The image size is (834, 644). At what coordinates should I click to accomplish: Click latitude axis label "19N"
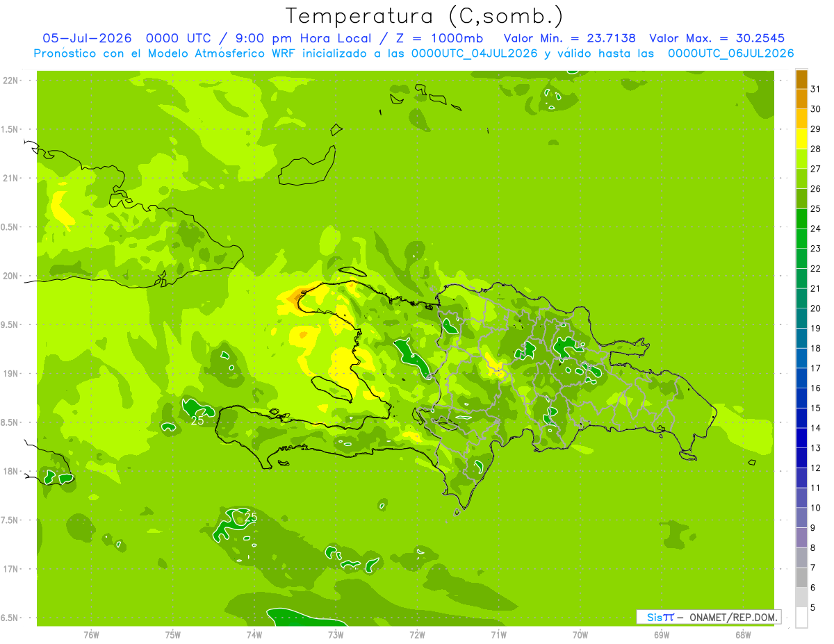click(x=10, y=374)
